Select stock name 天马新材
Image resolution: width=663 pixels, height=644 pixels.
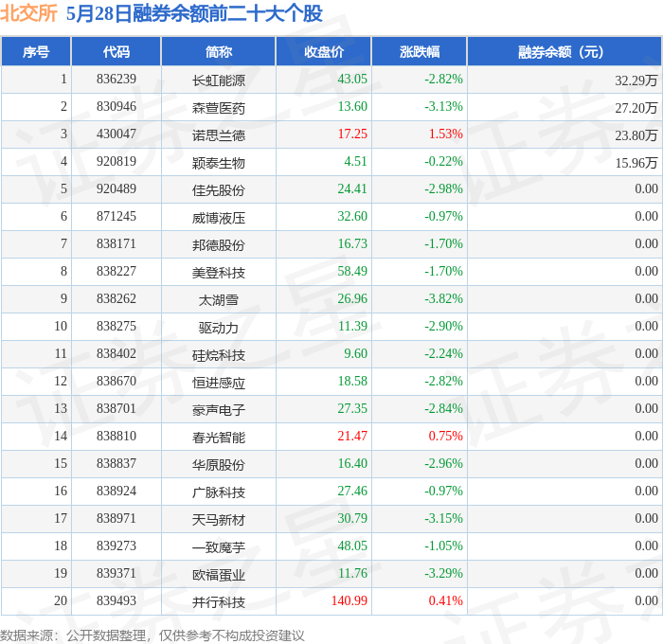(x=219, y=520)
